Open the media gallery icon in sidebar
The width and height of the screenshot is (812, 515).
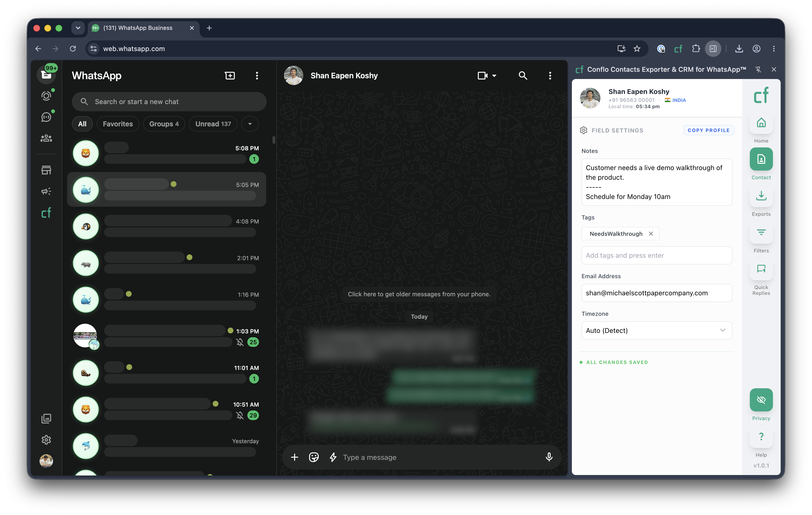[46, 418]
